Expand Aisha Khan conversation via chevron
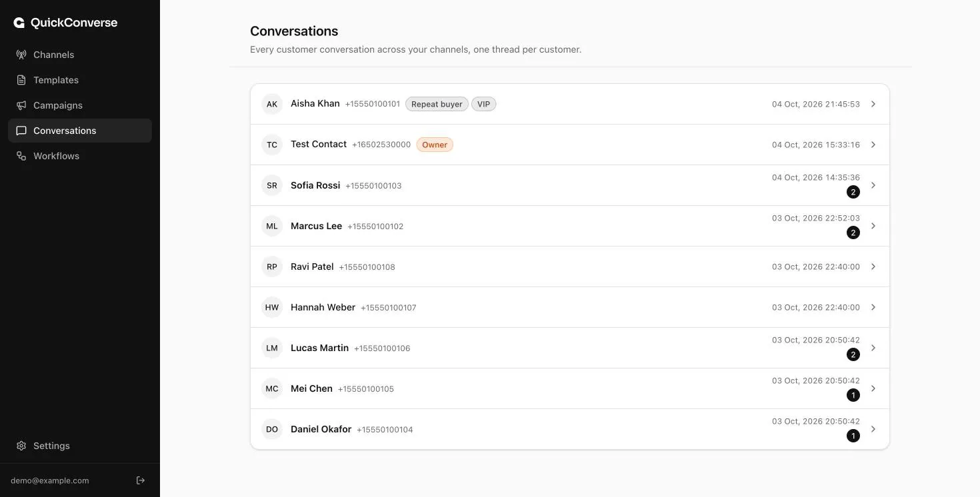Screen dimensions: 980x497 click(873, 104)
